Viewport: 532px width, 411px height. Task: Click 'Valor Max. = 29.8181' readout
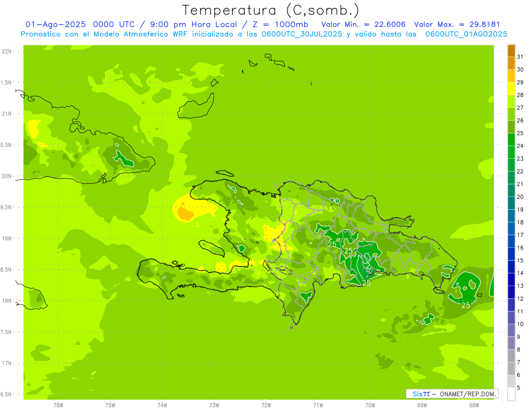(457, 24)
